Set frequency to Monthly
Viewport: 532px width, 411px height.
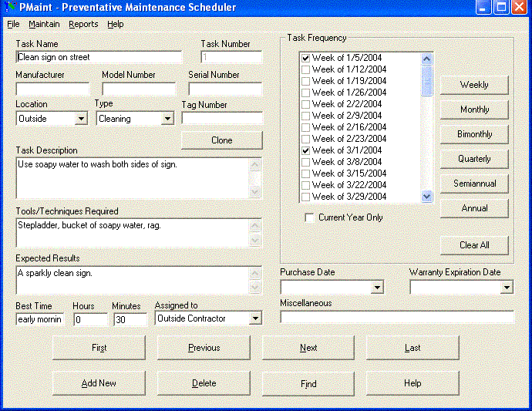(474, 109)
